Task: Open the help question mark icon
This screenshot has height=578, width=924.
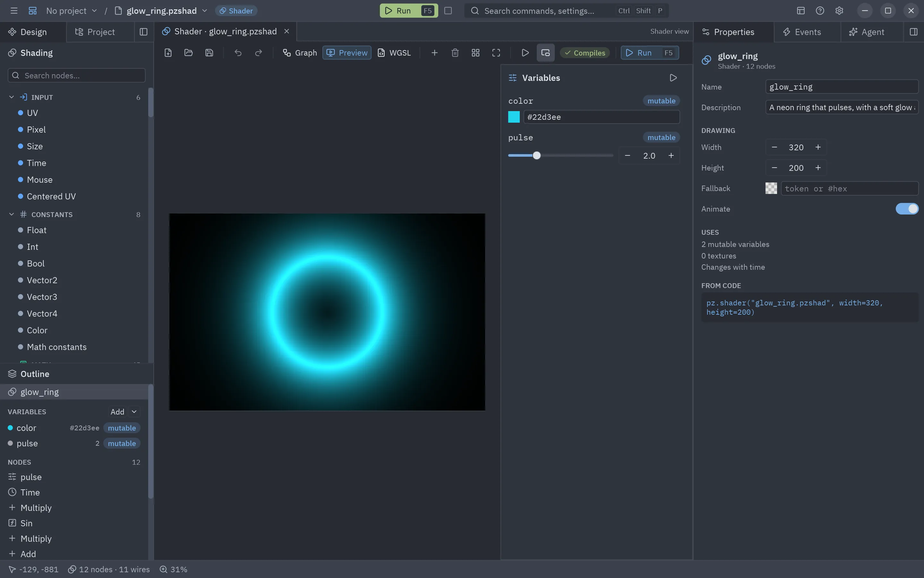Action: [820, 11]
